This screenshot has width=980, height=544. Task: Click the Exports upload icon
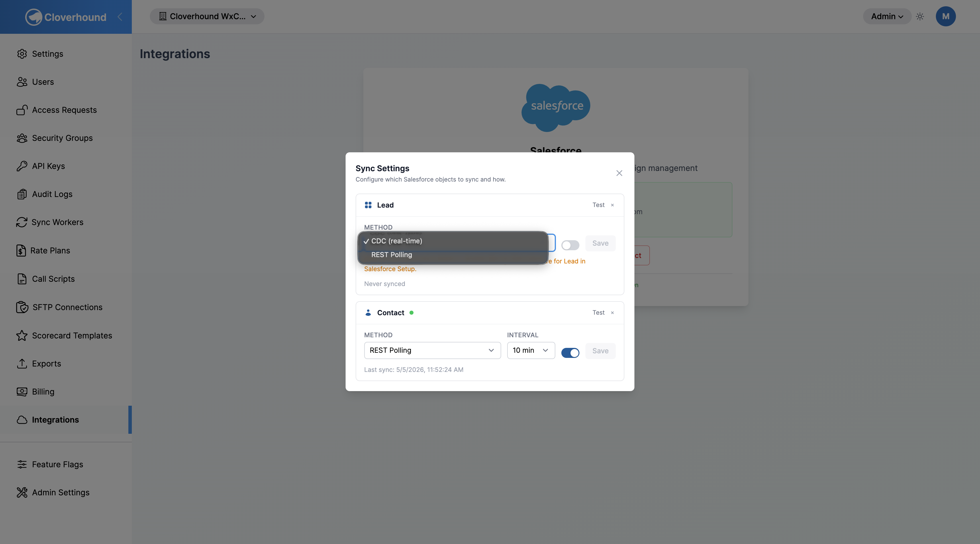coord(22,363)
